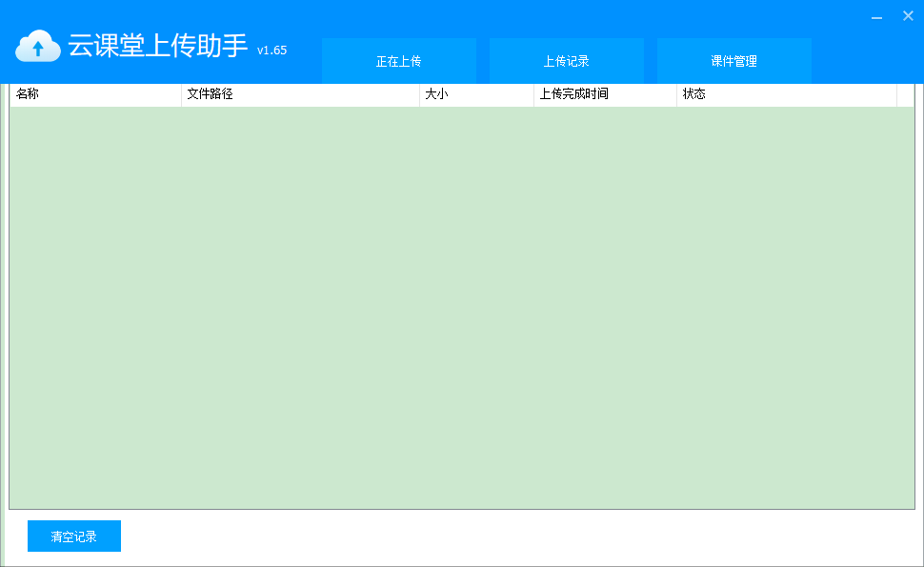Open the 上传记录 tab
This screenshot has width=924, height=567.
pyautogui.click(x=566, y=60)
